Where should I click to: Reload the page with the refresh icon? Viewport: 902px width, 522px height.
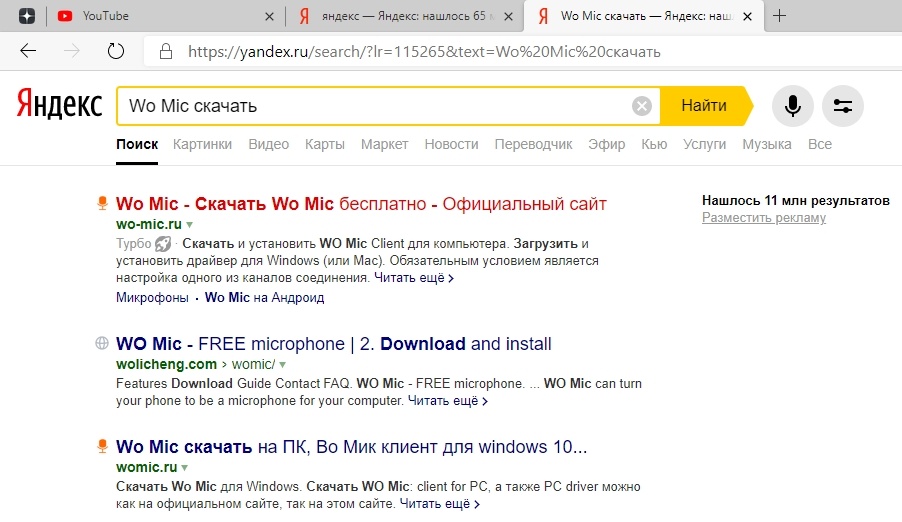click(116, 51)
